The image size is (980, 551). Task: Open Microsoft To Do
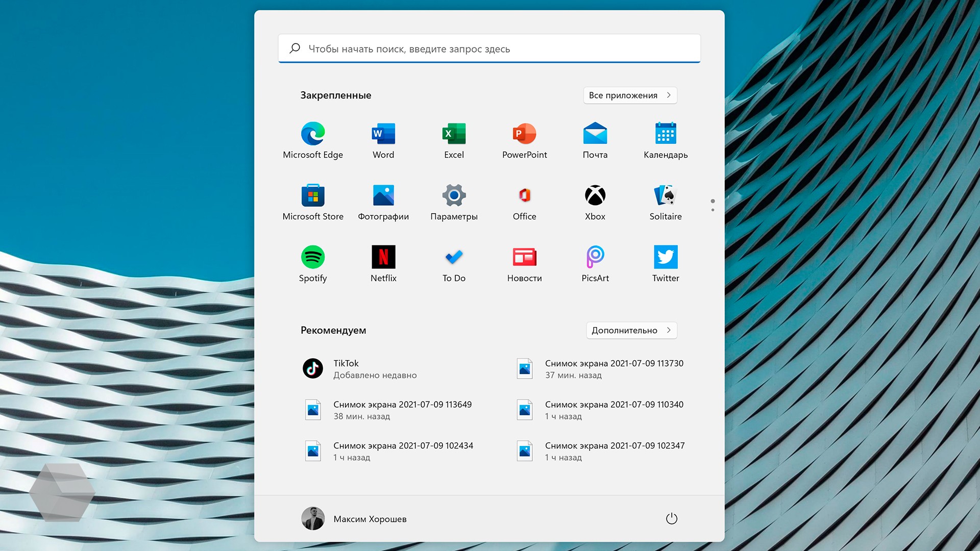tap(454, 264)
